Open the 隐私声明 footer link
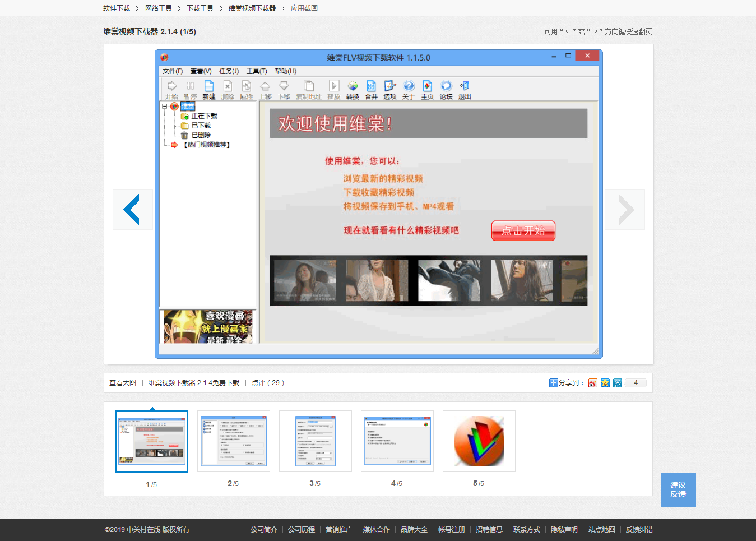 [x=564, y=530]
